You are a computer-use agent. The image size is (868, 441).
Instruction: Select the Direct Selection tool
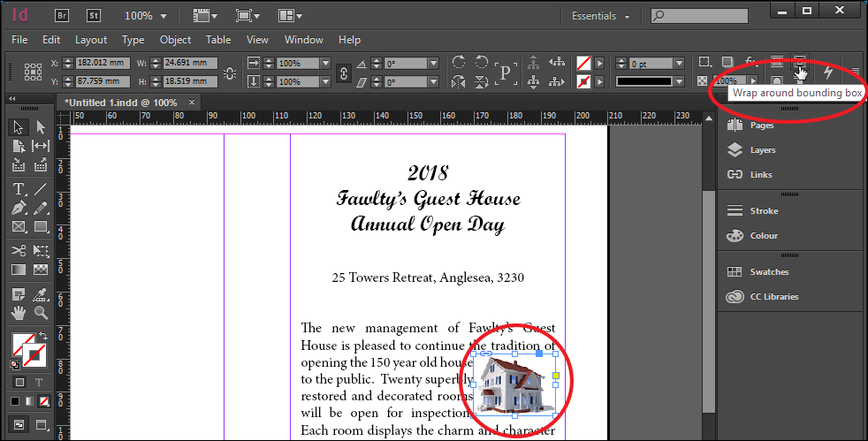coord(41,127)
